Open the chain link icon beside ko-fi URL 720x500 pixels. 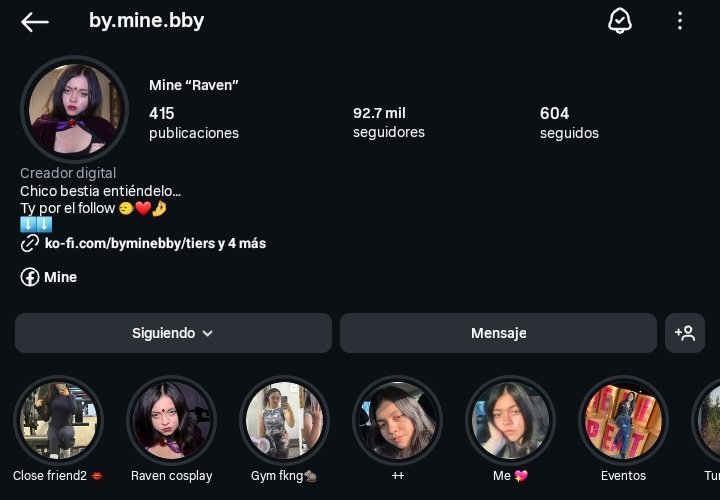(30, 243)
